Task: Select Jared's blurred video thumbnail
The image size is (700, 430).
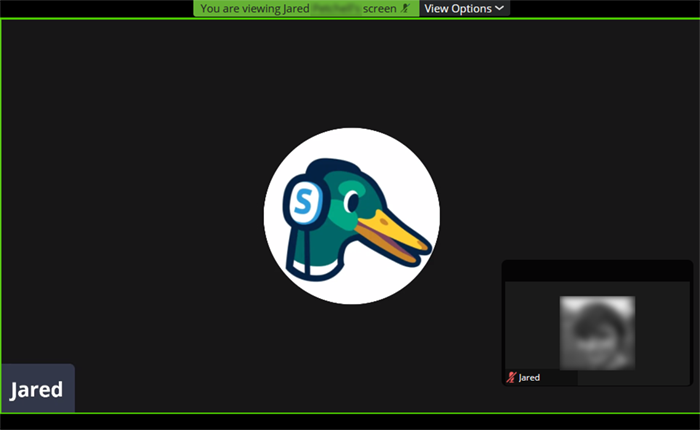Action: pos(597,333)
